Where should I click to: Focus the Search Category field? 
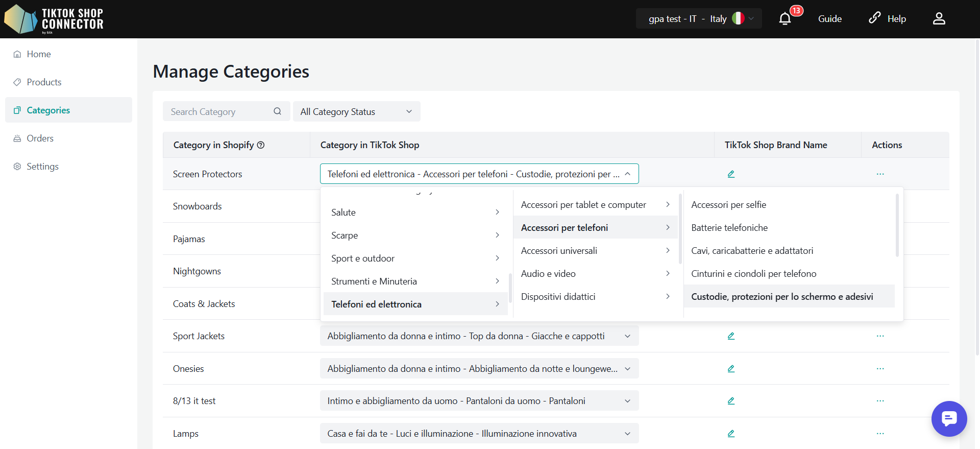click(227, 111)
